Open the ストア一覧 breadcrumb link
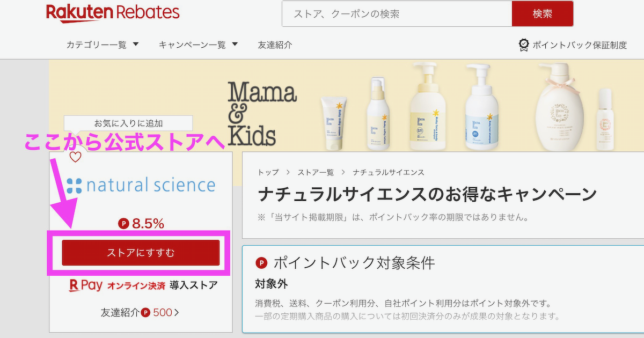Image resolution: width=644 pixels, height=338 pixels. [x=316, y=172]
